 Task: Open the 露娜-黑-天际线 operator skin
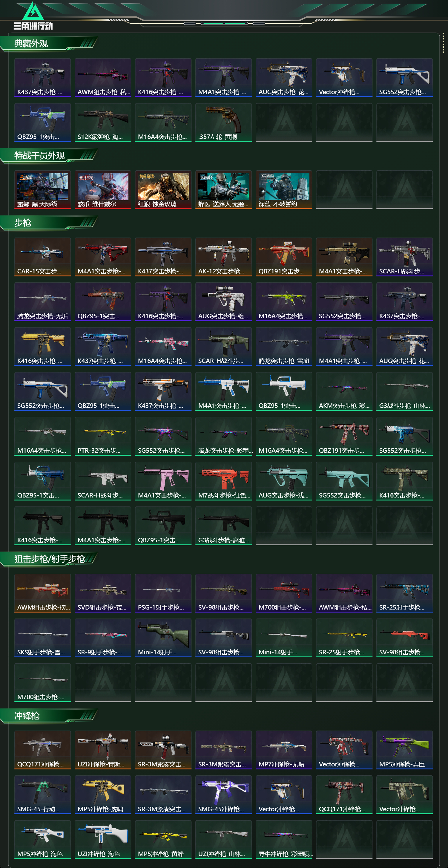point(42,190)
